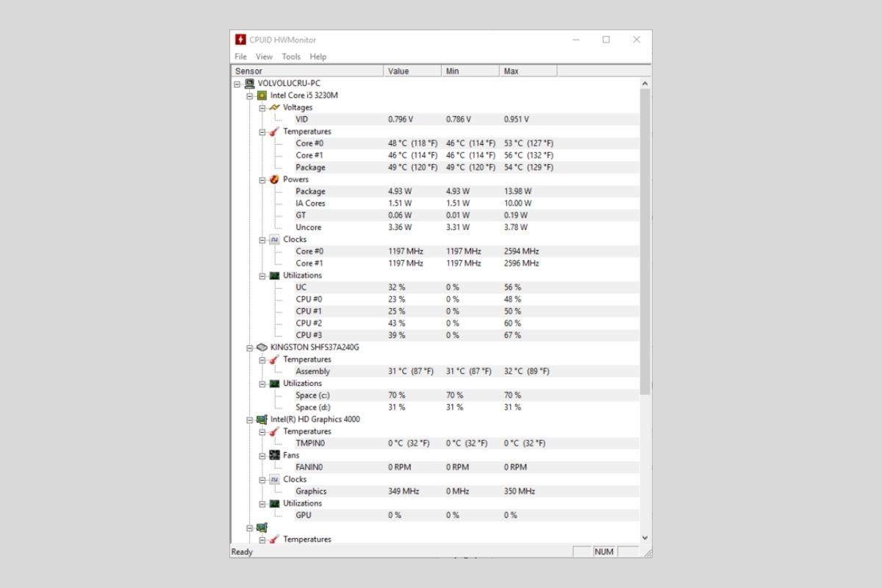Collapse the VOLVOLUCRU-PC root node
This screenshot has width=882, height=588.
click(237, 84)
